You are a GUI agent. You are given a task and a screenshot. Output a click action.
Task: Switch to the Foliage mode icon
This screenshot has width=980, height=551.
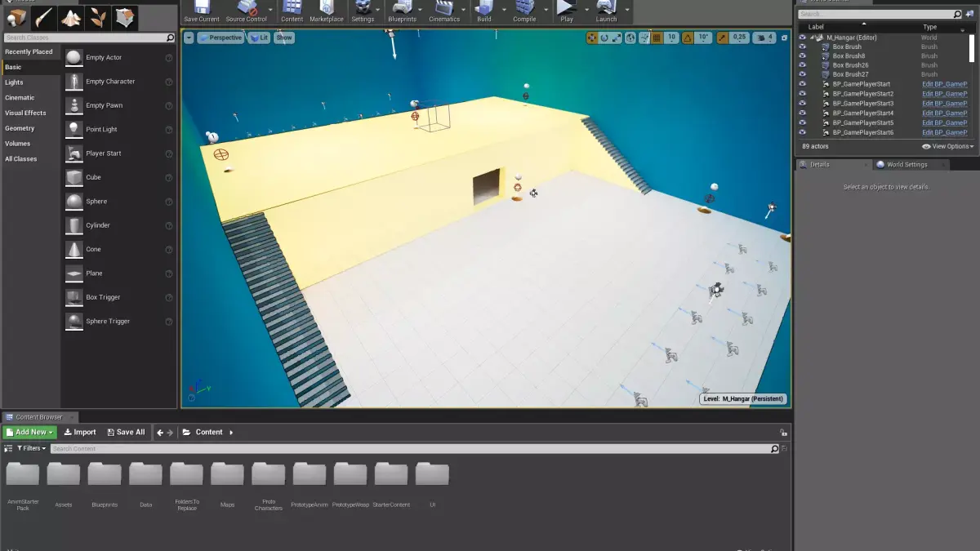(98, 17)
